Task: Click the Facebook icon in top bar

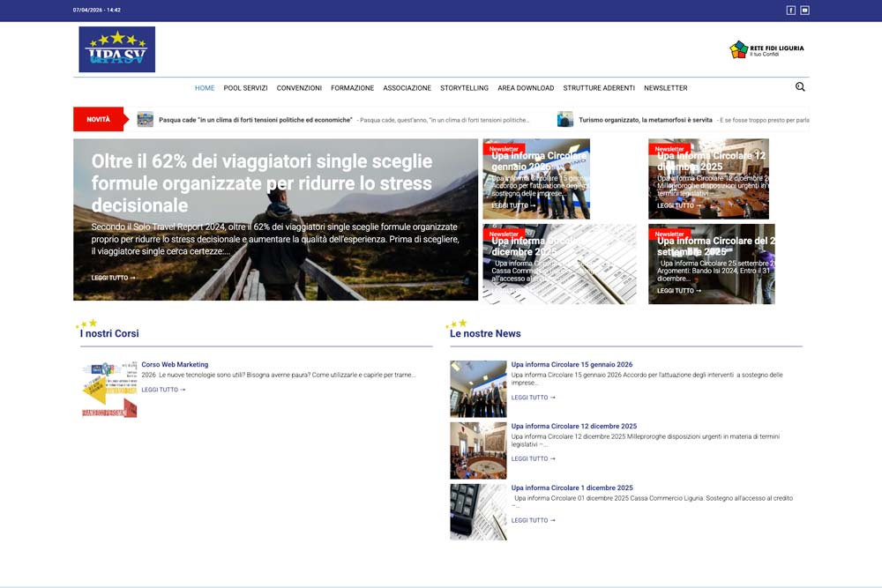Action: coord(790,11)
